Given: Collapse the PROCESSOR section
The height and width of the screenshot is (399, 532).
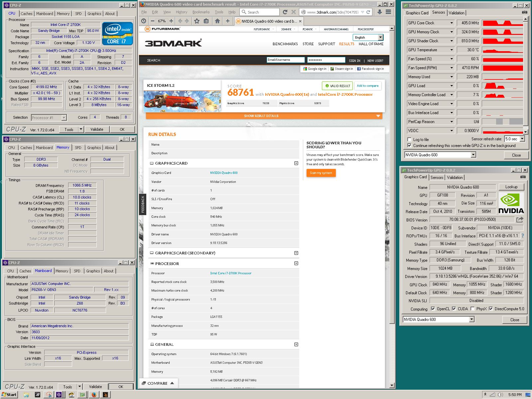Looking at the screenshot, I should pos(296,263).
